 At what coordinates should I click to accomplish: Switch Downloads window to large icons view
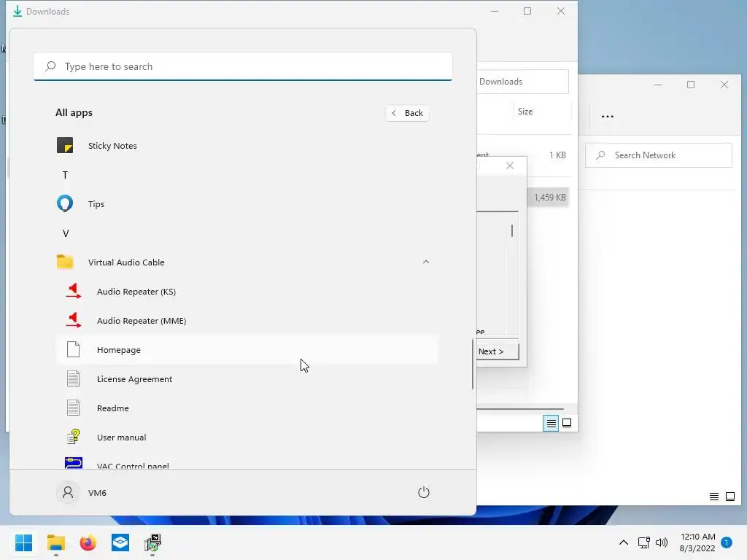tap(567, 423)
